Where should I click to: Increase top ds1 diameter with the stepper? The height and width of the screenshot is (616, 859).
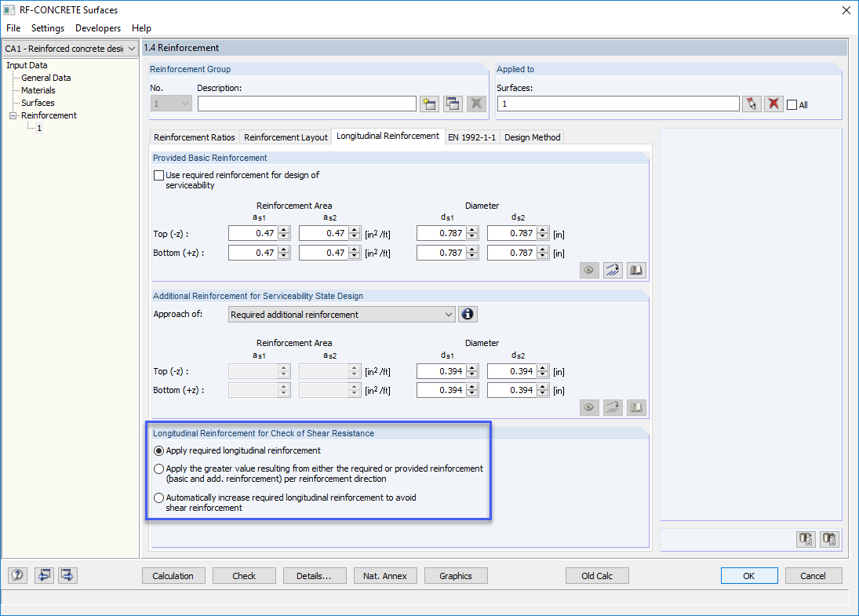(471, 230)
